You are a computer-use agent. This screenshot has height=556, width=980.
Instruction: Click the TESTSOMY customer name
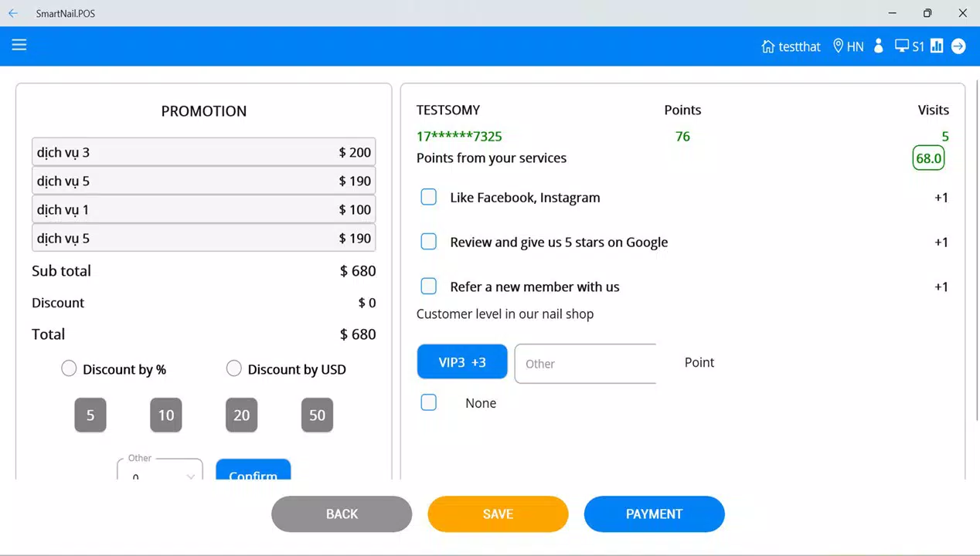tap(448, 110)
